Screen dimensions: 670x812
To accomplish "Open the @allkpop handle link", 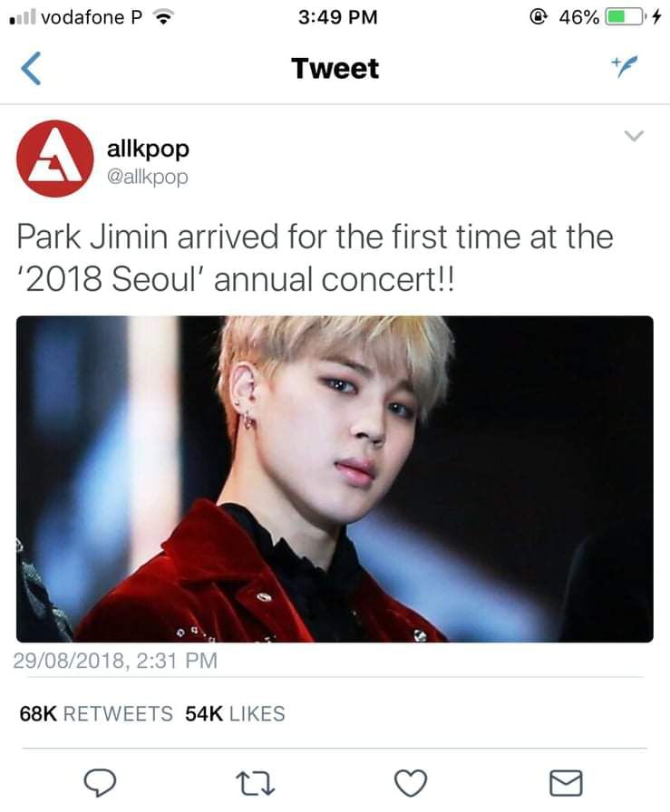I will pos(148,177).
